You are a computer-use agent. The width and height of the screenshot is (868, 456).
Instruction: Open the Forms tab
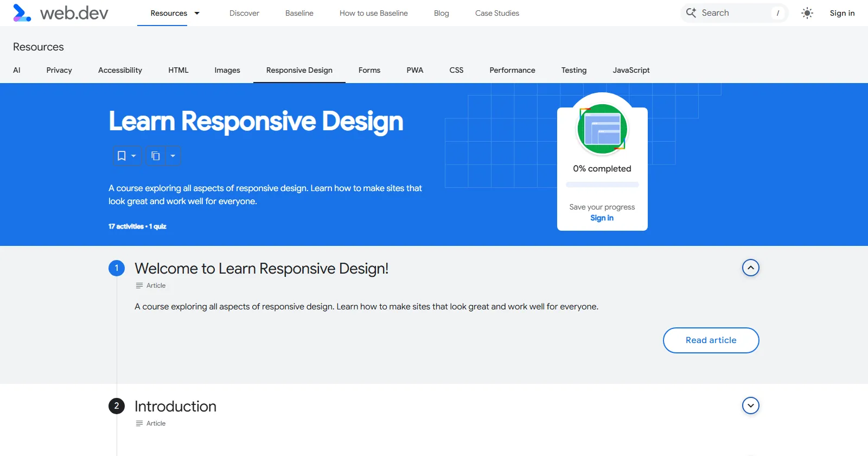pos(369,70)
